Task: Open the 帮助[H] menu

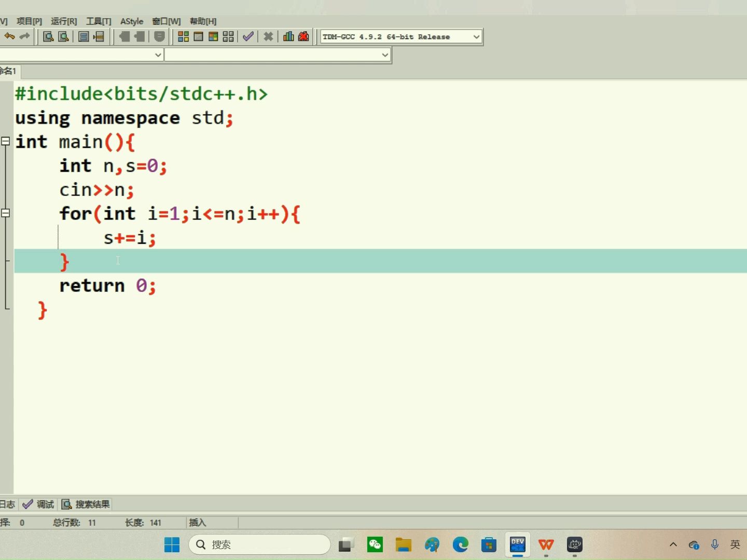Action: [203, 21]
